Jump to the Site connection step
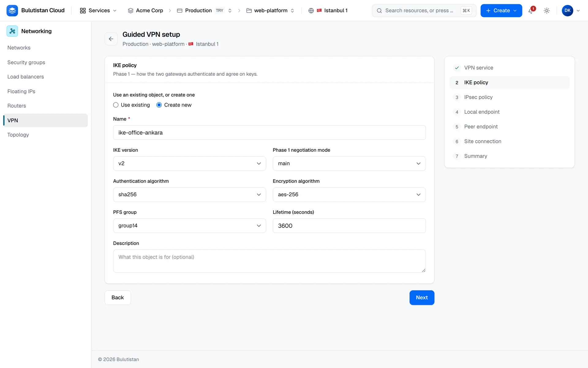Viewport: 588px width, 368px height. coord(509,141)
